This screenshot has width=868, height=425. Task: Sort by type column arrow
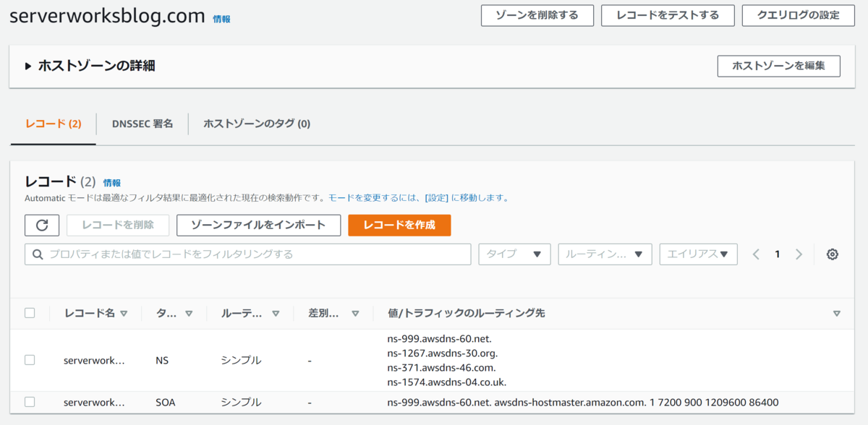pyautogui.click(x=189, y=314)
